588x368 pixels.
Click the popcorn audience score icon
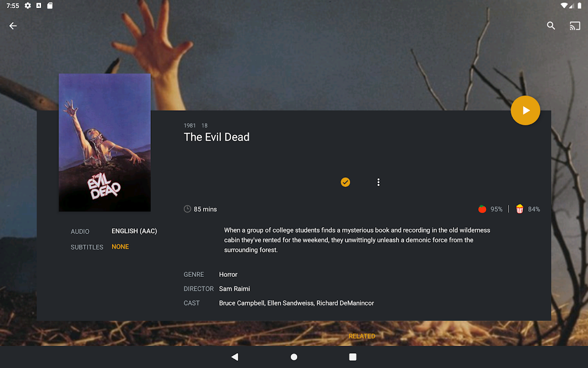519,209
